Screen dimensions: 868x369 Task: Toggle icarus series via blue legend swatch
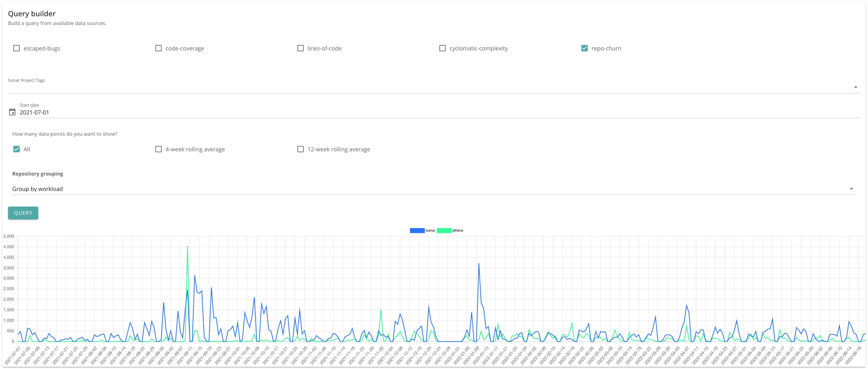[x=417, y=231]
